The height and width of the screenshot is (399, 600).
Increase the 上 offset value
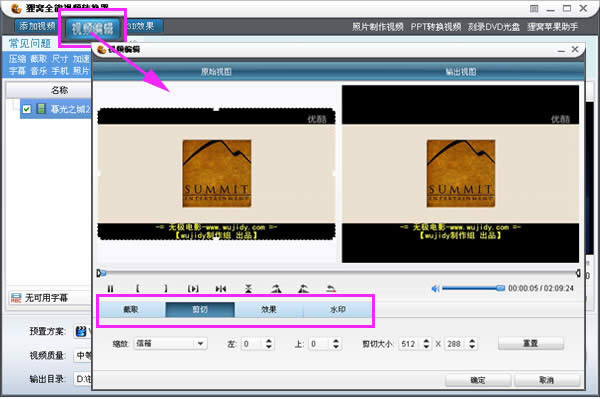(336, 340)
